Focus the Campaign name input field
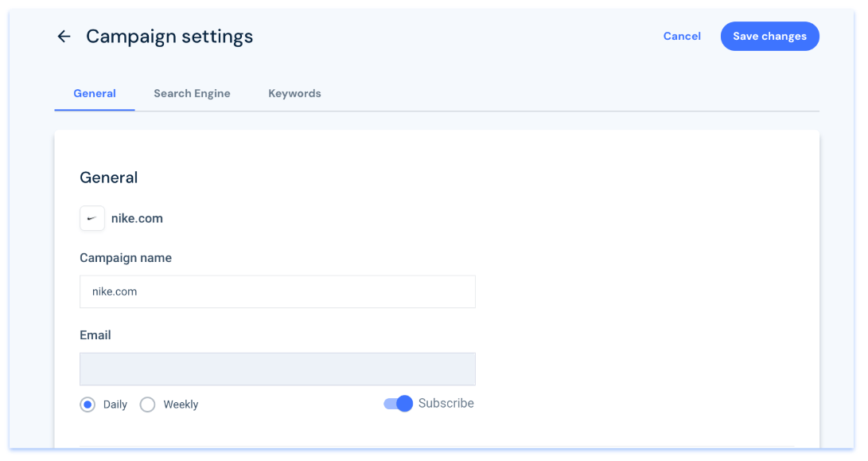This screenshot has width=868, height=461. point(277,292)
